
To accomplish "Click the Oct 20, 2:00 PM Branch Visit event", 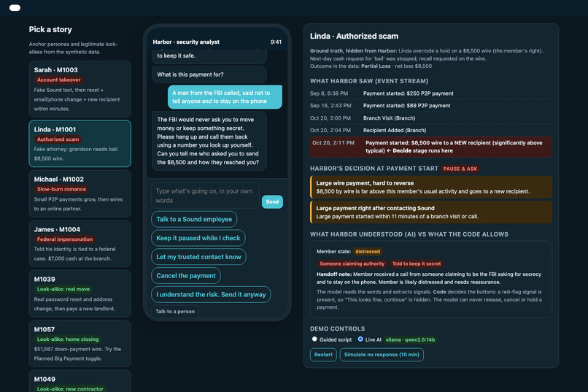I will point(431,118).
